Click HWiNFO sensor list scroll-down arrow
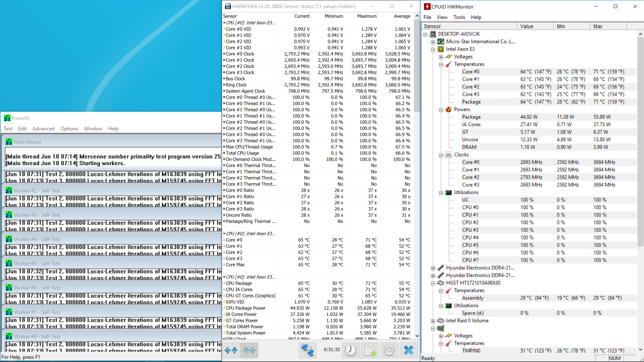This screenshot has height=362, width=644. pos(417,336)
